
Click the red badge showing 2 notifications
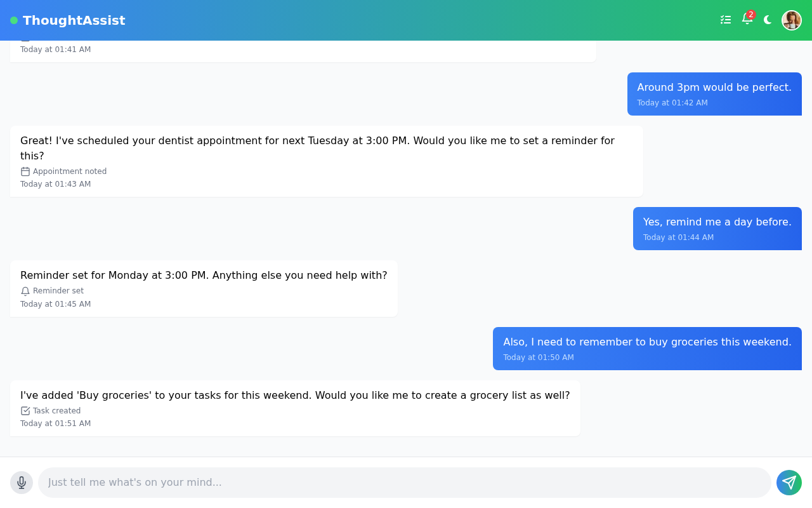coord(751,15)
